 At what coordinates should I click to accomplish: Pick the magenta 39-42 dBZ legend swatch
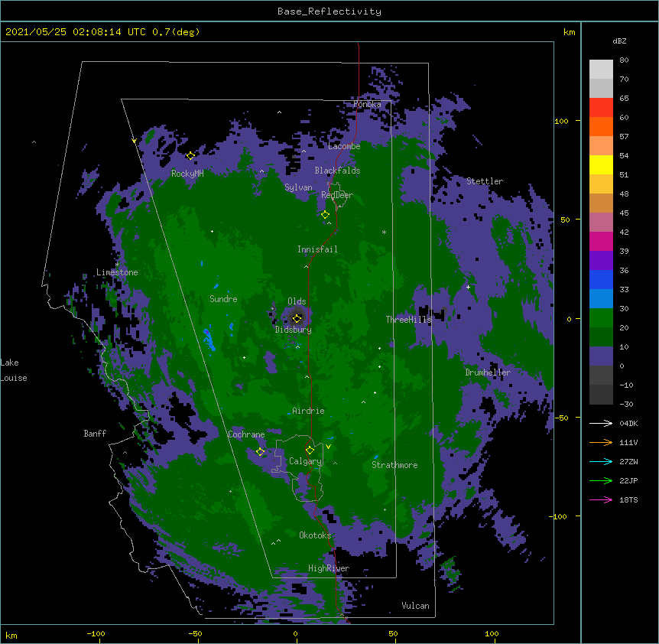tap(601, 241)
